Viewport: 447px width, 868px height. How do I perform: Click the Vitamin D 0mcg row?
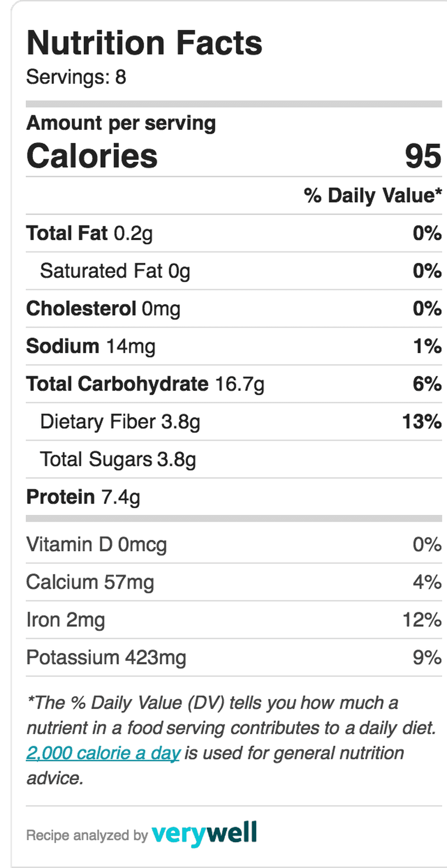[234, 544]
